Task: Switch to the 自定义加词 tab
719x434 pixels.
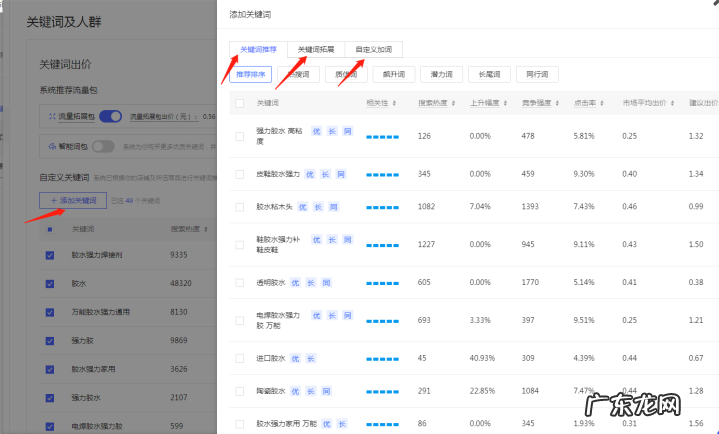Action: coord(374,50)
